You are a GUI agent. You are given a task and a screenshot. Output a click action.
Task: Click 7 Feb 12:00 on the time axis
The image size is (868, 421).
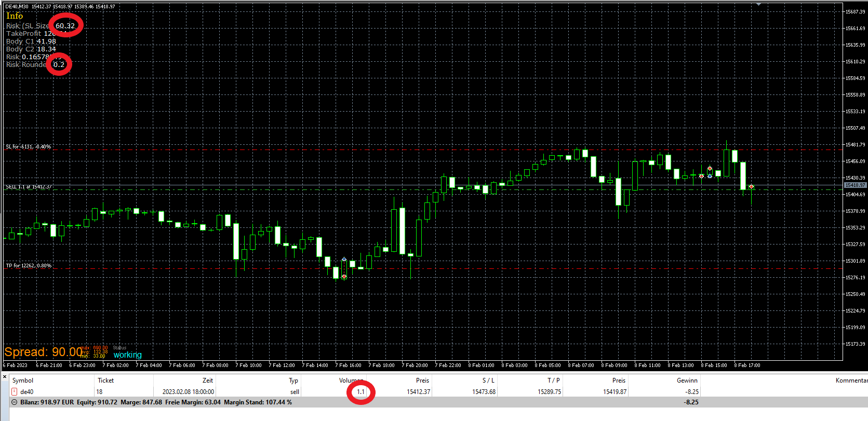pyautogui.click(x=282, y=365)
